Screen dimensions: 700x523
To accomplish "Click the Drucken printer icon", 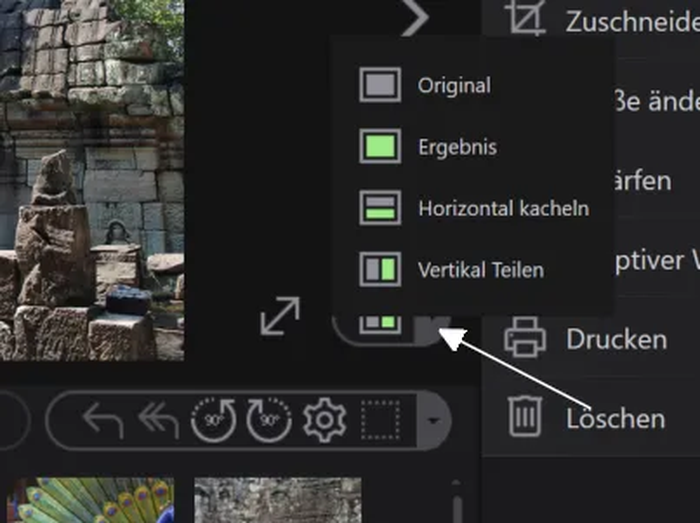I will click(x=525, y=338).
